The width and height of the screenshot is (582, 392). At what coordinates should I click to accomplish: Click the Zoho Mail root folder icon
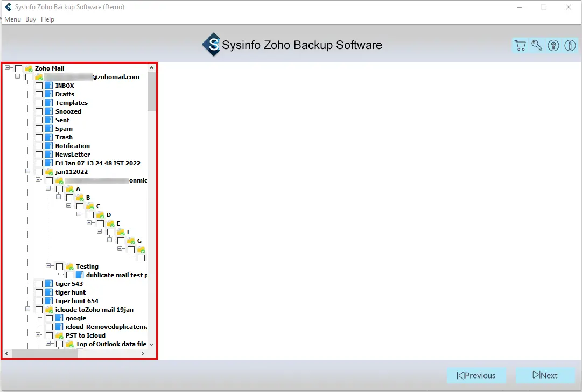(x=29, y=68)
